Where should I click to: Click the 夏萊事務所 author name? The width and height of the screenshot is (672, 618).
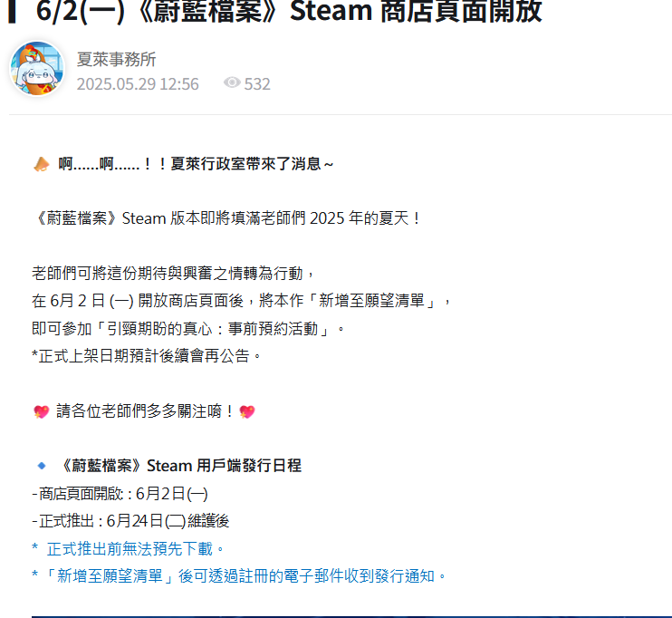116,59
